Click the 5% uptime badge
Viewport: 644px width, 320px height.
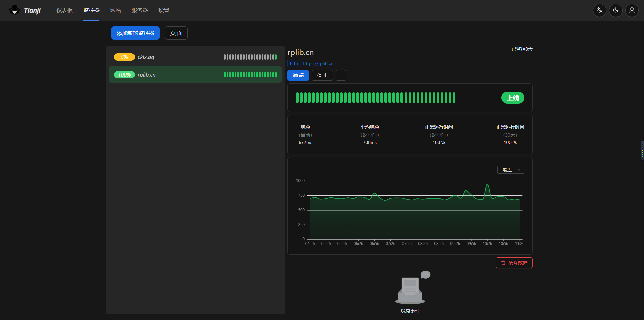click(124, 57)
